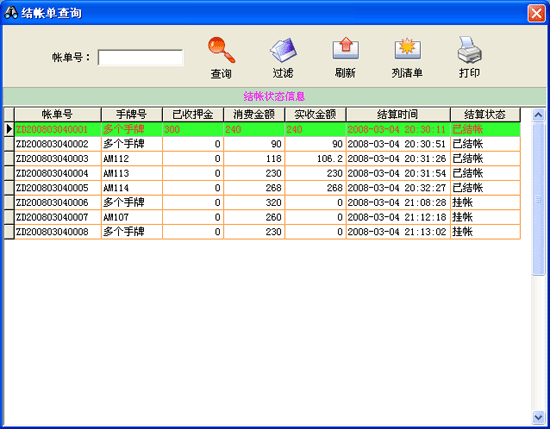
Task: Click the 消费金额 column header
Action: click(x=254, y=114)
